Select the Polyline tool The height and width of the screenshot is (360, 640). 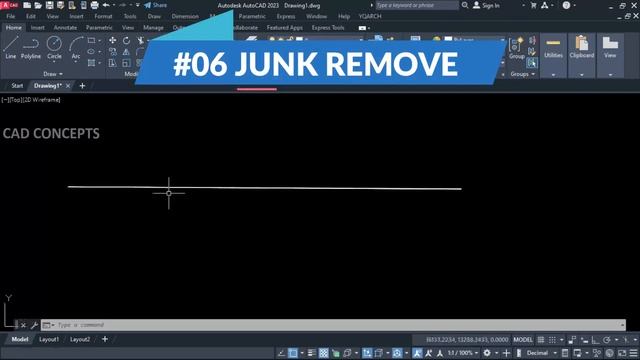[31, 48]
